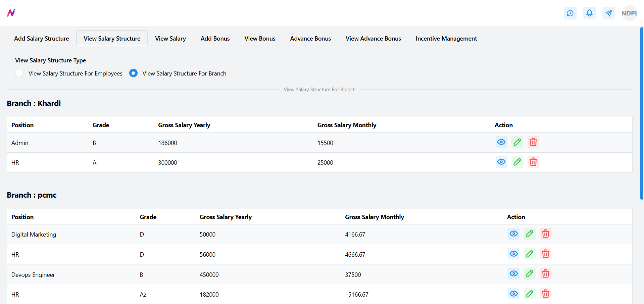644x304 pixels.
Task: Switch to the Add Salary Structure tab
Action: pyautogui.click(x=42, y=38)
